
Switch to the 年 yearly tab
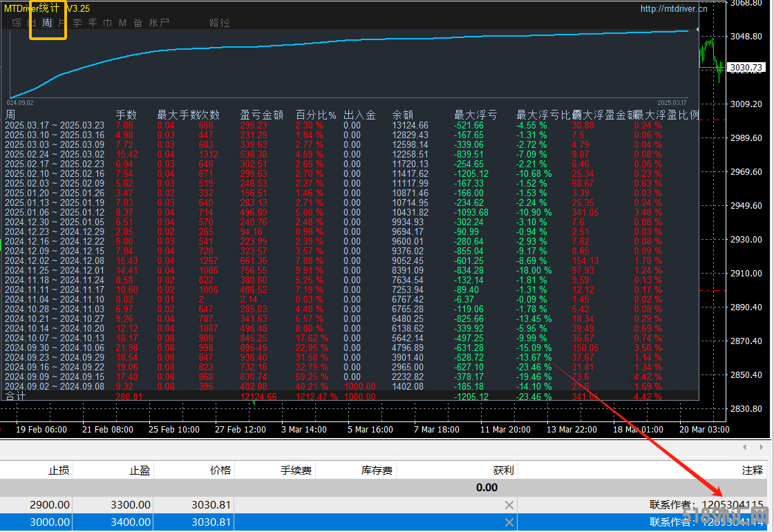click(x=93, y=23)
